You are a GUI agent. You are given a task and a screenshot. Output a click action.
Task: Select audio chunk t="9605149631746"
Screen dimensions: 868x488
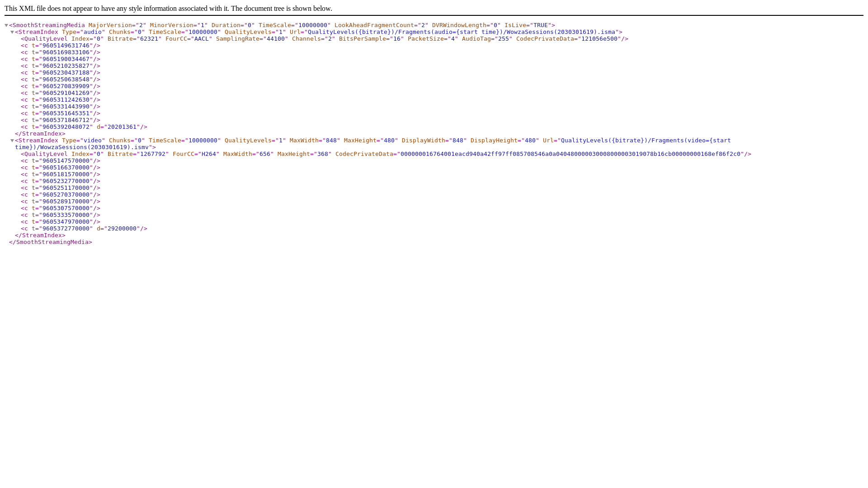click(x=61, y=46)
